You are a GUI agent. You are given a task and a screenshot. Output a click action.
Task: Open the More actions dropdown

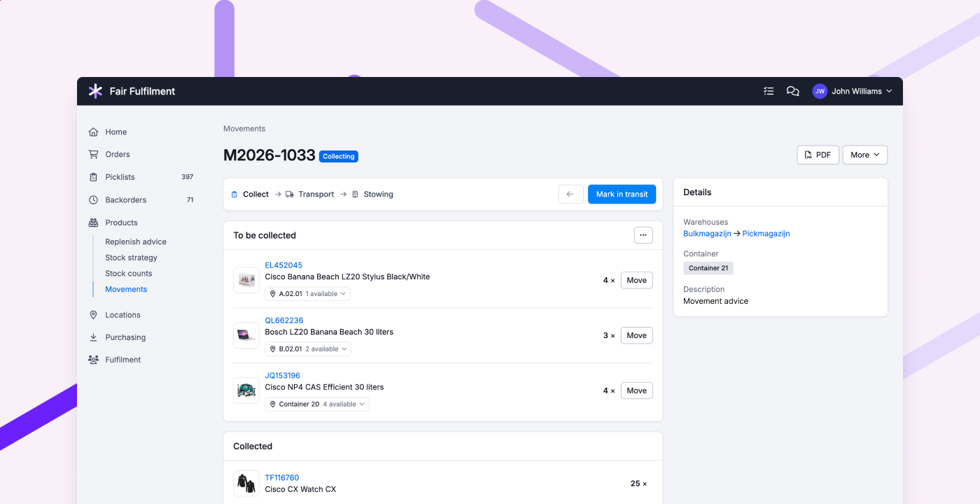point(865,155)
